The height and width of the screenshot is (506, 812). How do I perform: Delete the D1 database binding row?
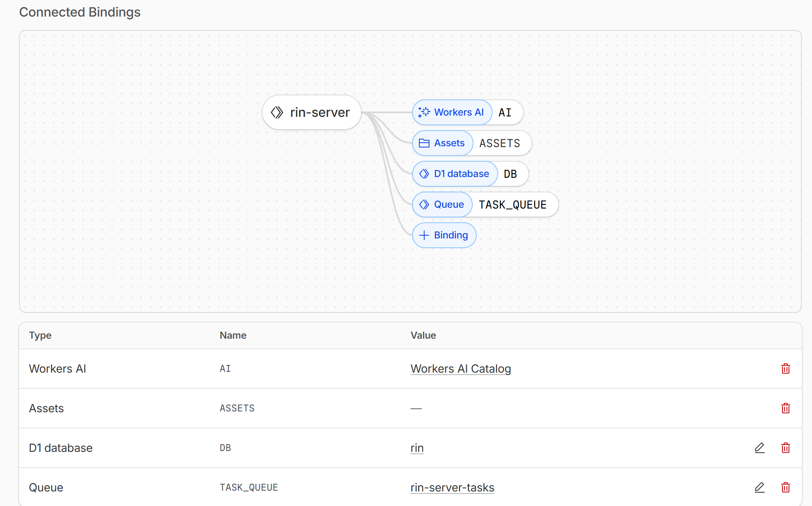pyautogui.click(x=785, y=448)
